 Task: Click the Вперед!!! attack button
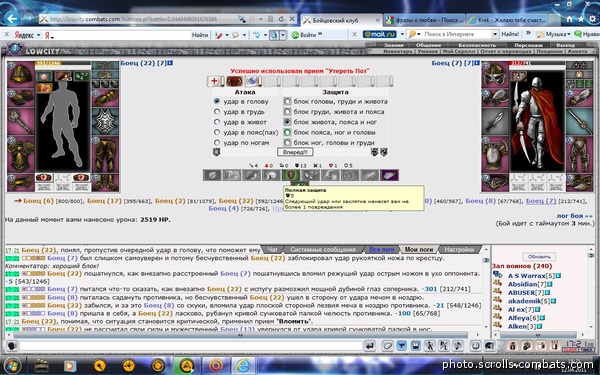295,152
